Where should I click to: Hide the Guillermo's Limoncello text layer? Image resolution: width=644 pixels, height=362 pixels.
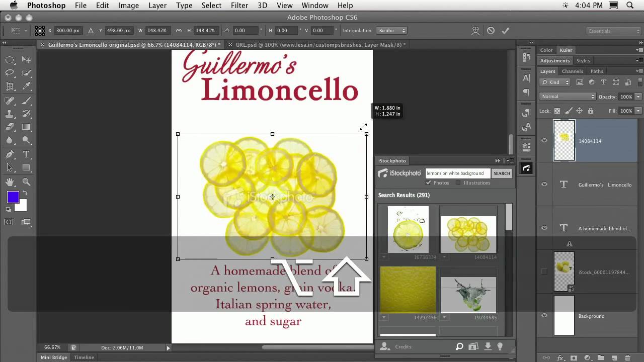pos(544,185)
